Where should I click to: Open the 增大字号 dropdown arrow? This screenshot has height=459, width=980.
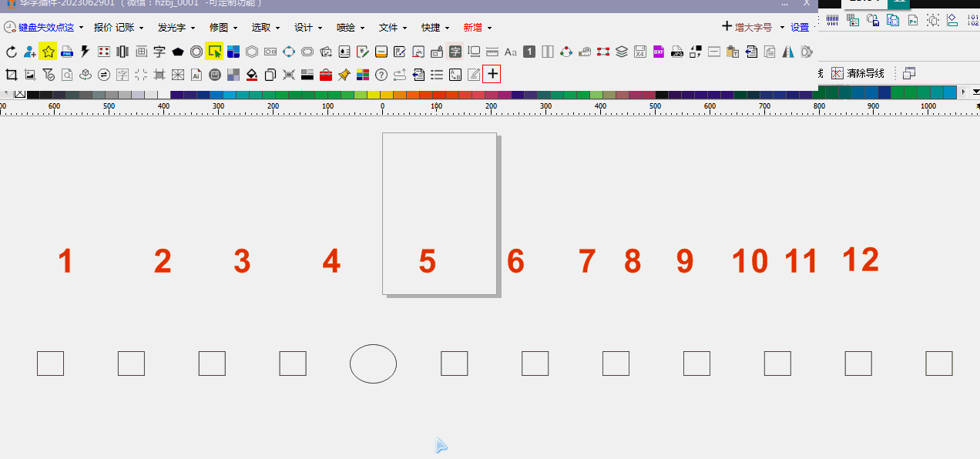(782, 27)
